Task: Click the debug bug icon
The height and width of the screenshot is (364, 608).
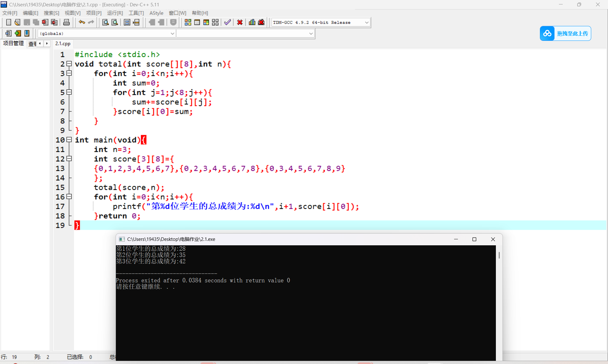Action: [261, 22]
